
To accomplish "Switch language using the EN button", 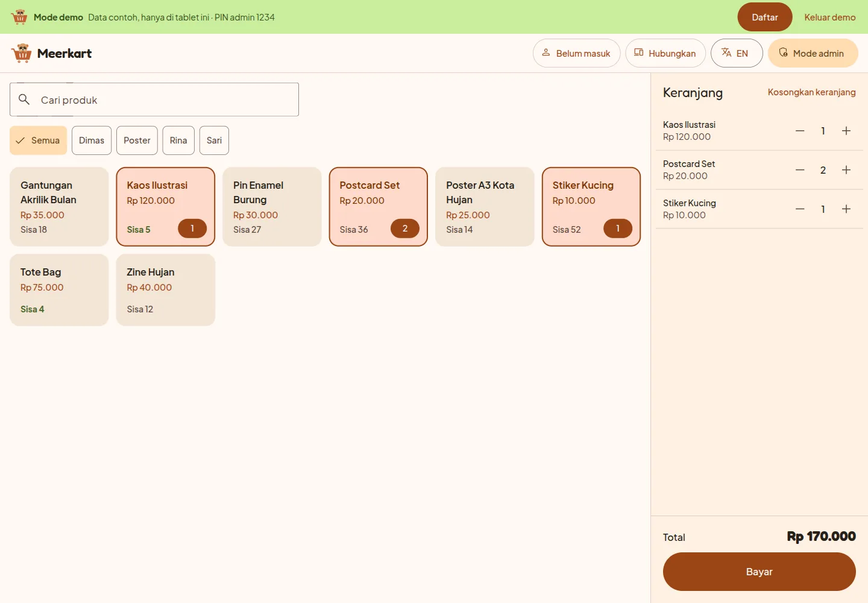I will [737, 53].
